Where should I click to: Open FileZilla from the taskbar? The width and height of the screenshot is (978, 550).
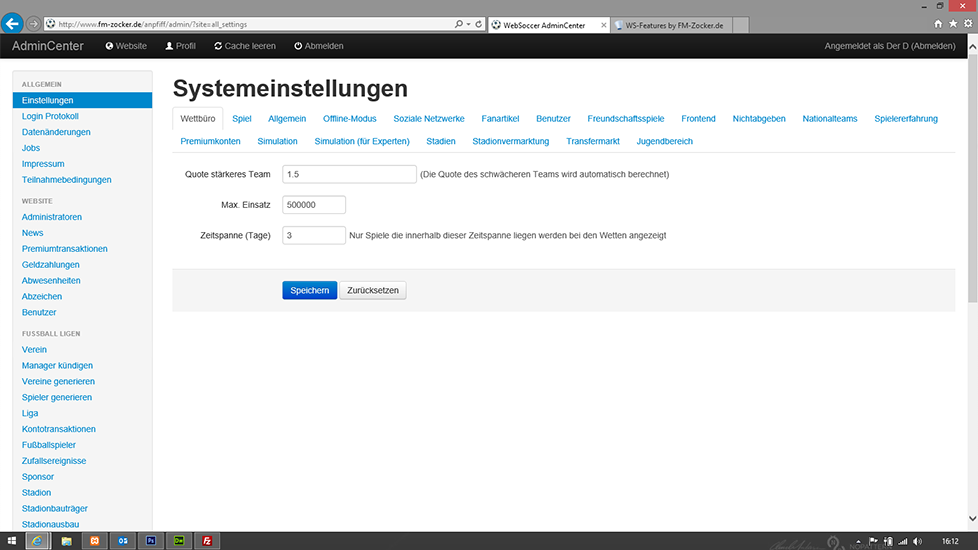coord(207,541)
